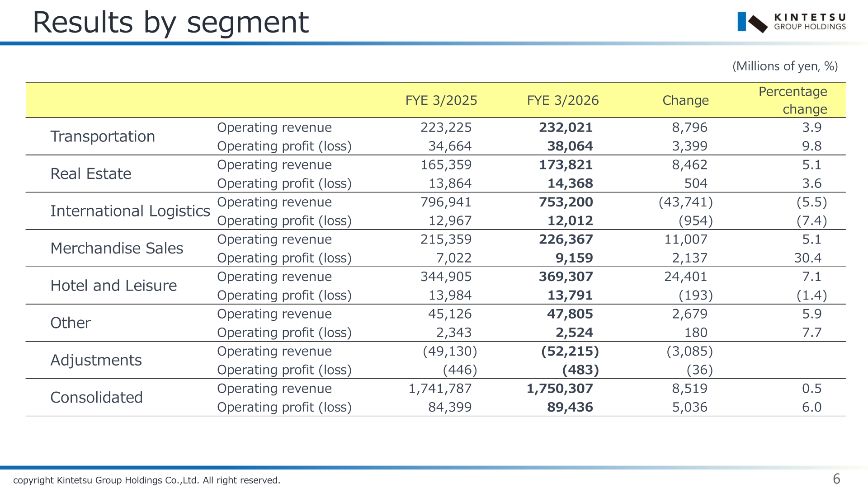Screen dimensions: 868x488
Task: Click Logistics profit value 12,012
Action: 570,221
